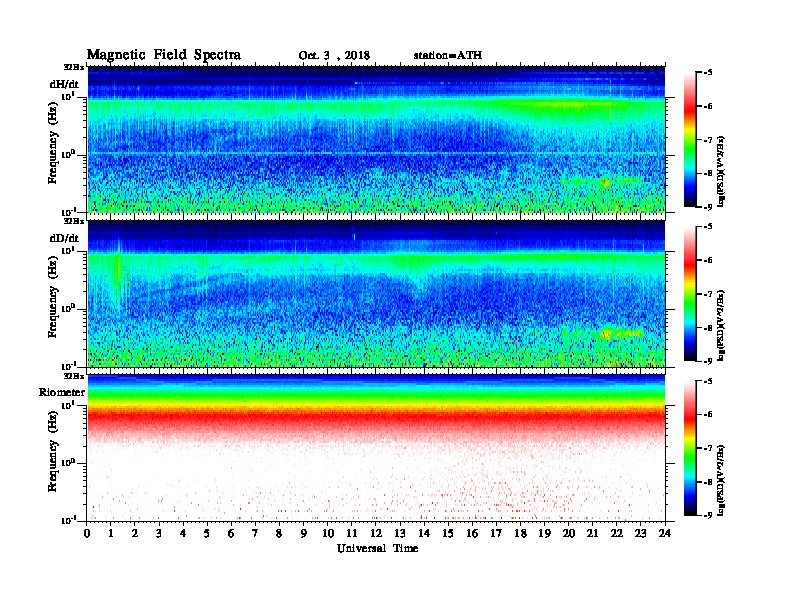
Task: Click hour '16' on the Universal Time axis
Action: tap(472, 533)
